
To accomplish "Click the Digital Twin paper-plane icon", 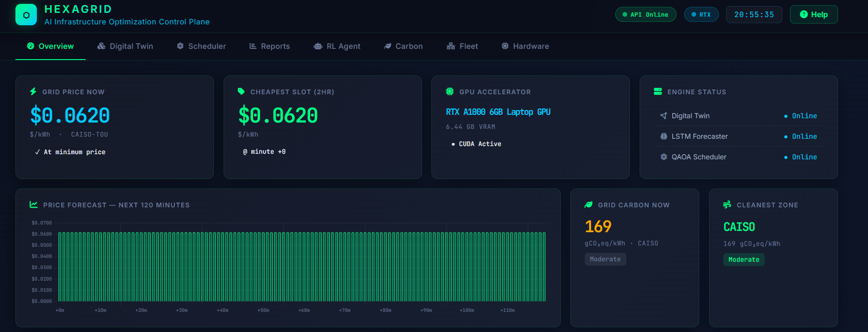I will coord(664,116).
